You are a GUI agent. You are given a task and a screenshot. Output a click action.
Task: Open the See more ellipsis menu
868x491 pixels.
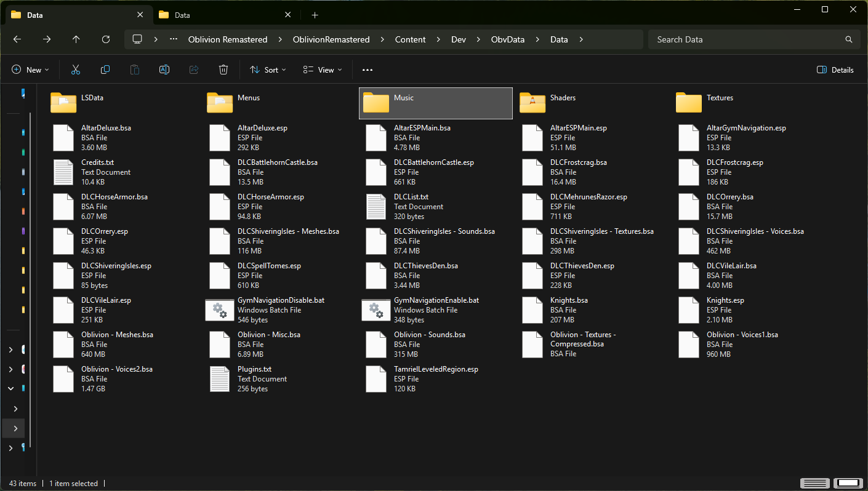pos(368,69)
